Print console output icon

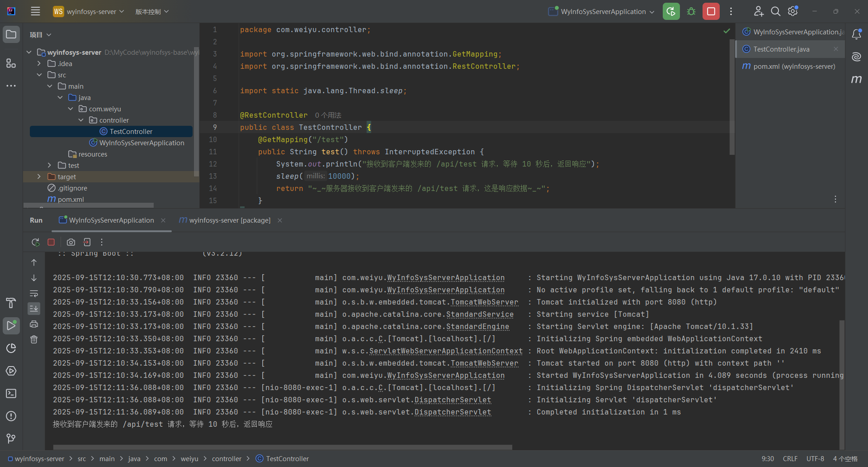pos(34,324)
